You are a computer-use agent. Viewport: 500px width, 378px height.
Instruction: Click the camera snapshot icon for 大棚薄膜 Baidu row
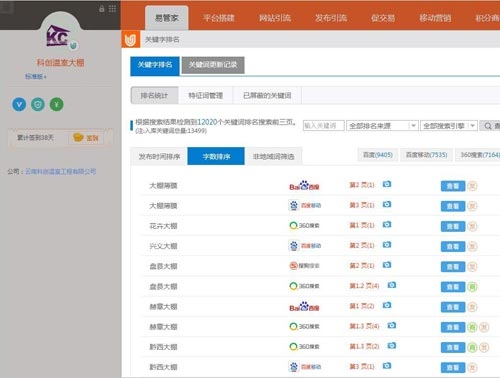387,184
